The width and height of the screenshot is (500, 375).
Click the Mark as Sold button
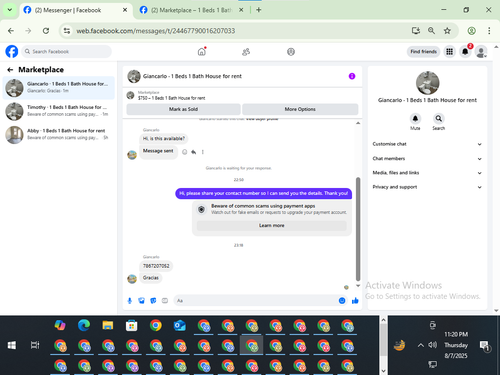(183, 109)
